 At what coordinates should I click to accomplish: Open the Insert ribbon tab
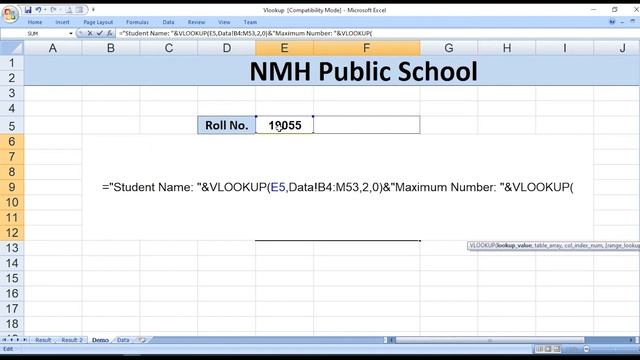pos(62,22)
